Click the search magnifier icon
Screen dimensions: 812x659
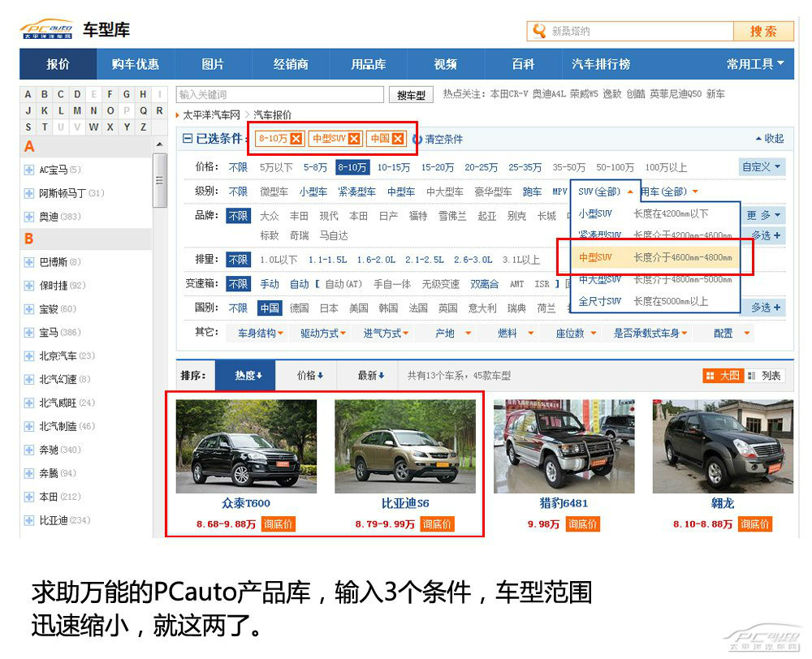click(x=539, y=32)
